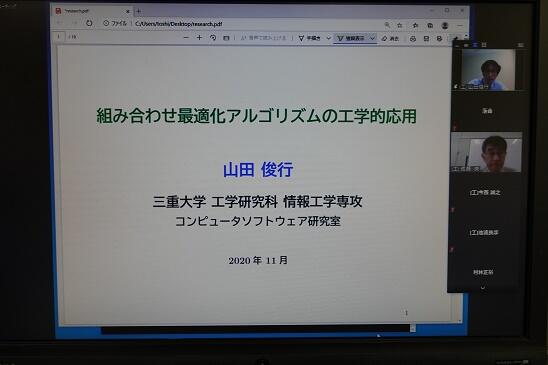The image size is (548, 365).
Task: Zoom out the PDF with the minus icon
Action: click(x=186, y=37)
